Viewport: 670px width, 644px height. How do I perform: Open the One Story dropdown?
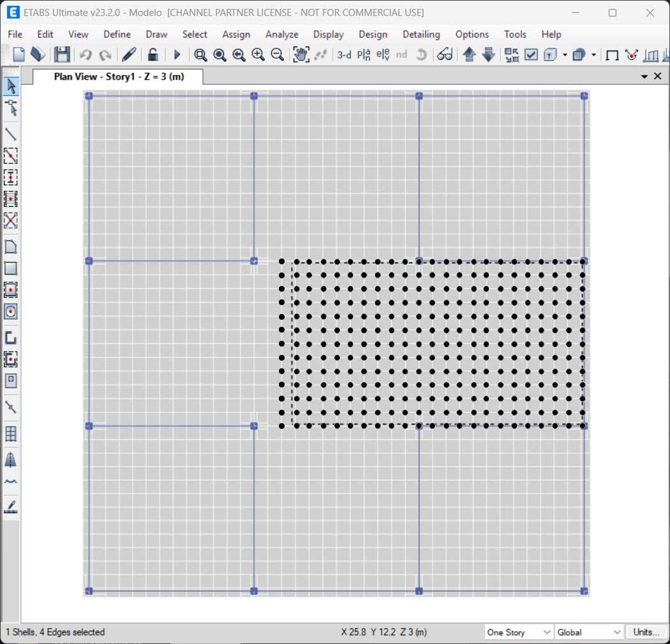pos(518,632)
